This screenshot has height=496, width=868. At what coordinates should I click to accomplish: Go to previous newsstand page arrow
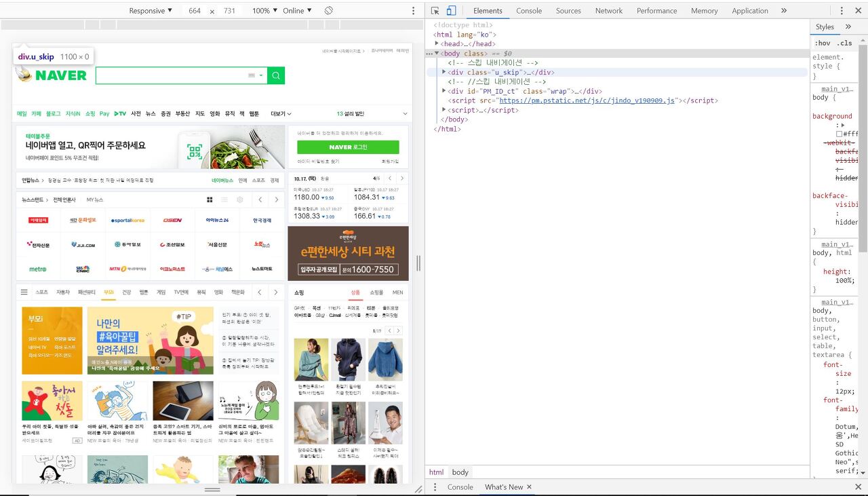[260, 199]
